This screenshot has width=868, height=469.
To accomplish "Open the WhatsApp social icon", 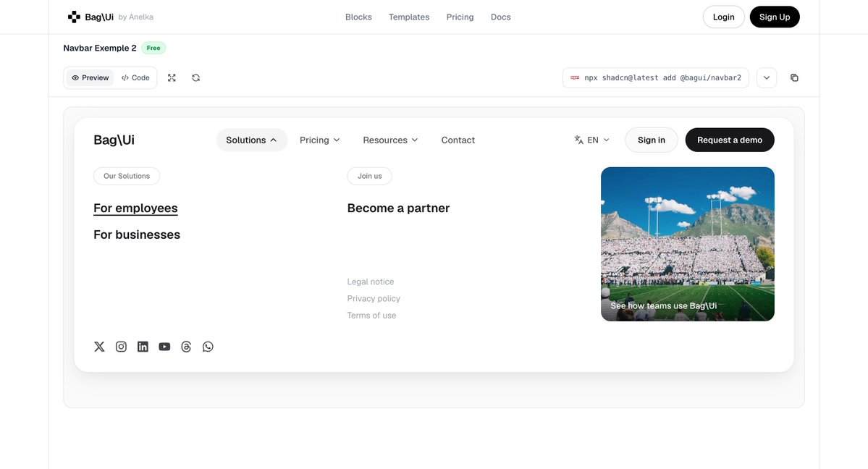I will (x=208, y=347).
